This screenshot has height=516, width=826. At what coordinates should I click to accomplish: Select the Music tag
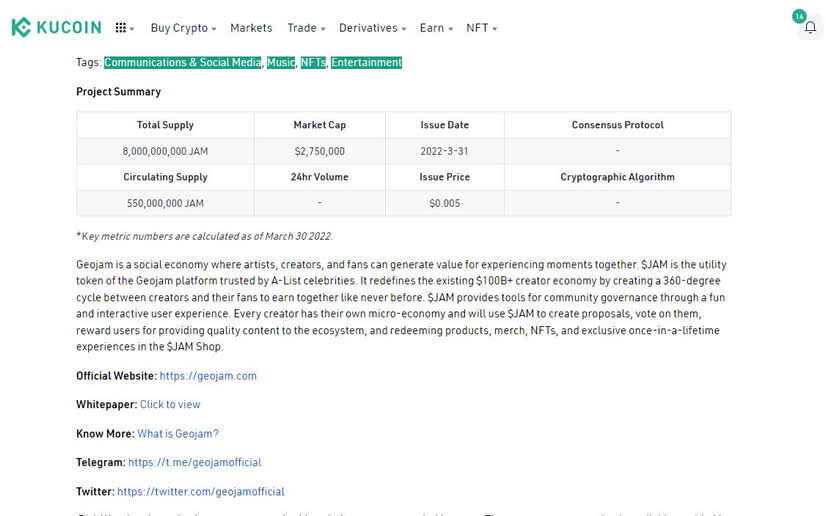tap(281, 63)
